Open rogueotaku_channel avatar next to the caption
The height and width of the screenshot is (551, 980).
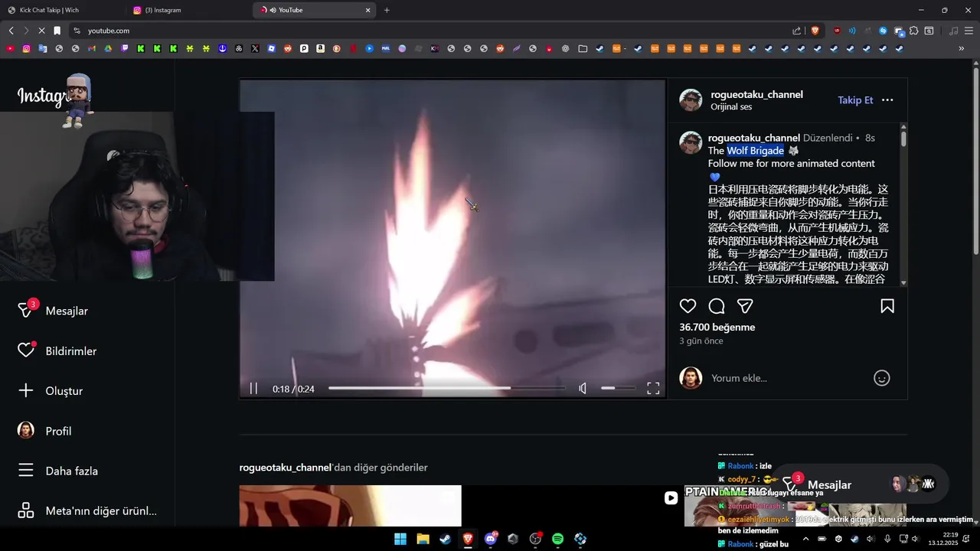pyautogui.click(x=691, y=143)
